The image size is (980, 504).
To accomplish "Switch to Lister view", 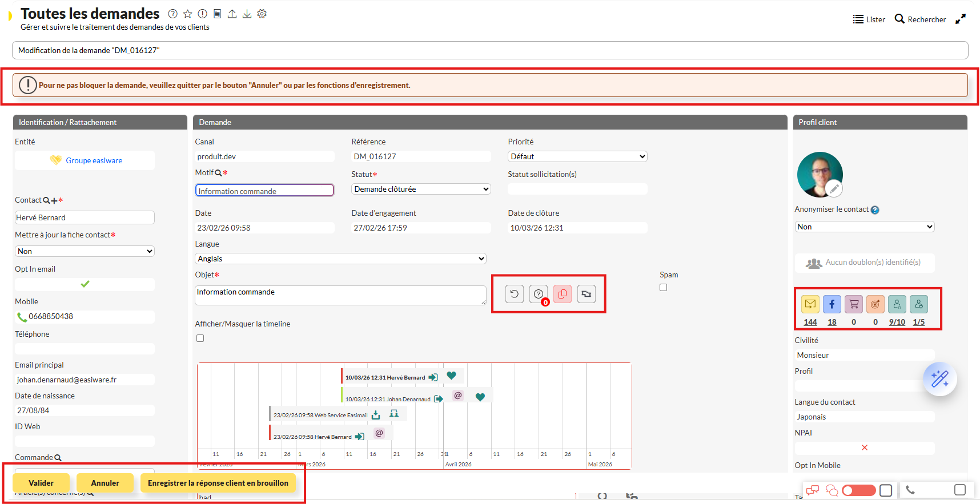I will [869, 19].
